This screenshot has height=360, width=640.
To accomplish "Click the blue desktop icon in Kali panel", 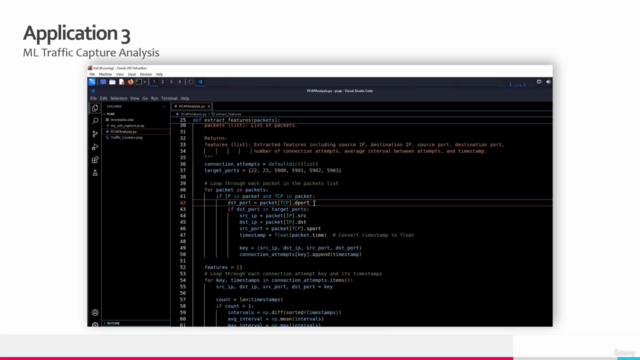I will click(x=103, y=82).
